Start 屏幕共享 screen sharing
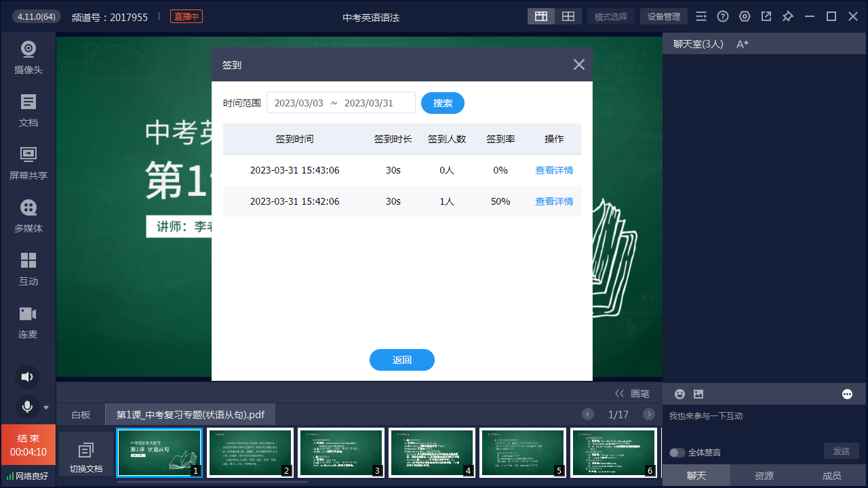This screenshot has height=488, width=868. click(28, 163)
